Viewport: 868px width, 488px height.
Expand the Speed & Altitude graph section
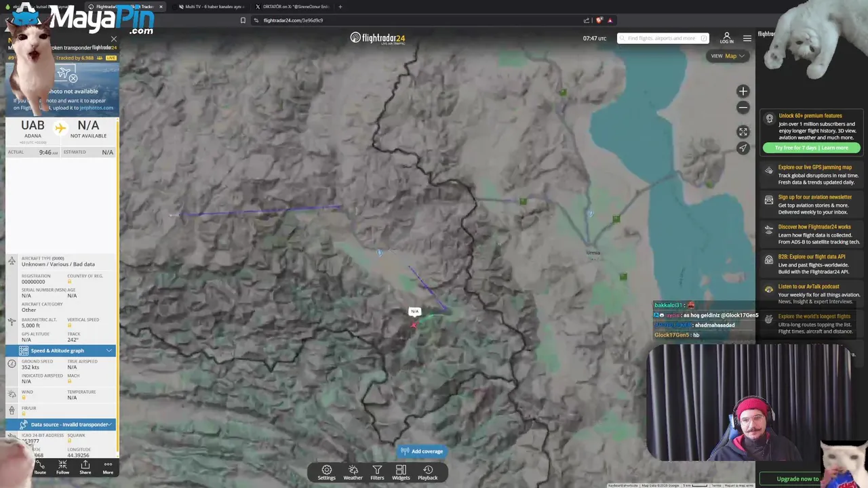(60, 350)
